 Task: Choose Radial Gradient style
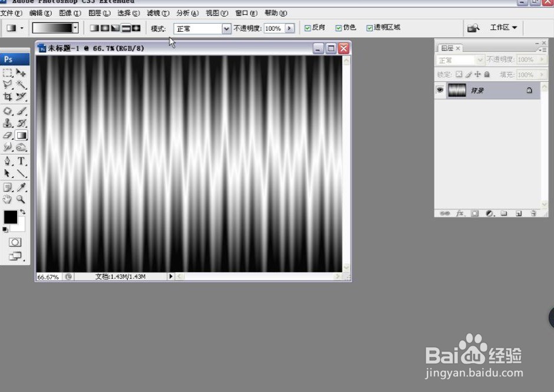click(x=105, y=28)
